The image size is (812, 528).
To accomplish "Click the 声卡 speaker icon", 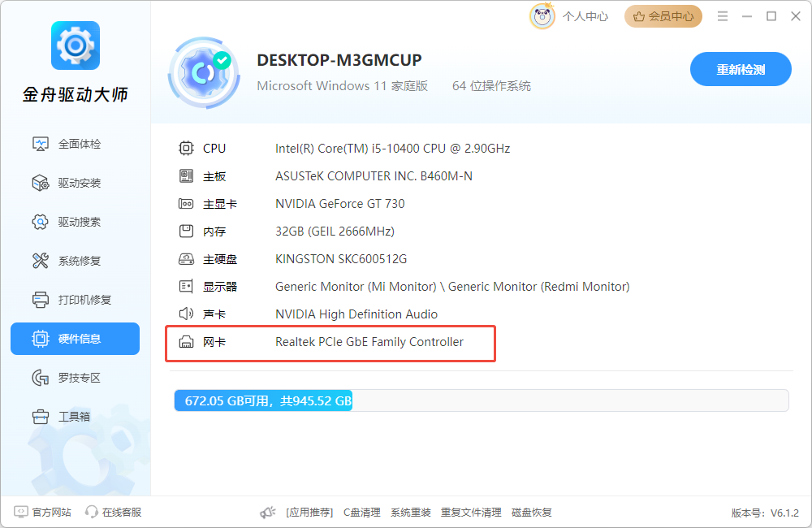I will pyautogui.click(x=186, y=314).
